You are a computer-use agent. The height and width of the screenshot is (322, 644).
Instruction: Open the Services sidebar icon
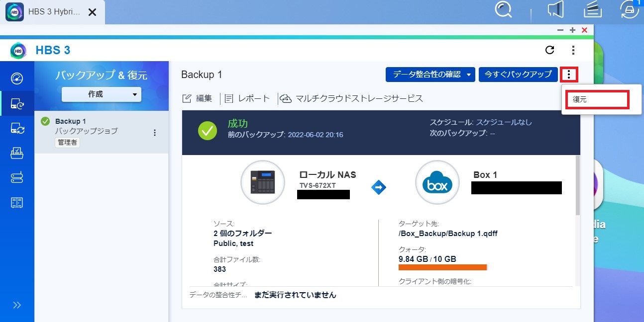click(x=17, y=202)
